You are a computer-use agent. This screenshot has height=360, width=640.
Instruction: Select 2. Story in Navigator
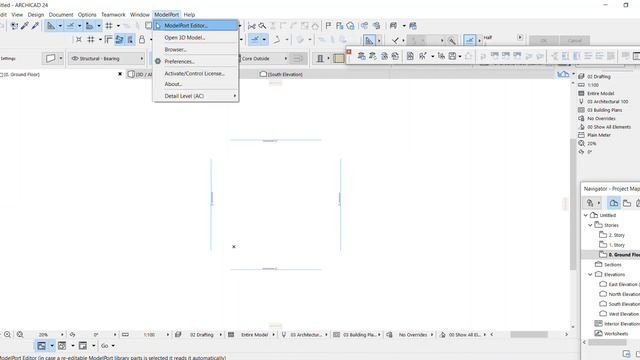pos(616,235)
